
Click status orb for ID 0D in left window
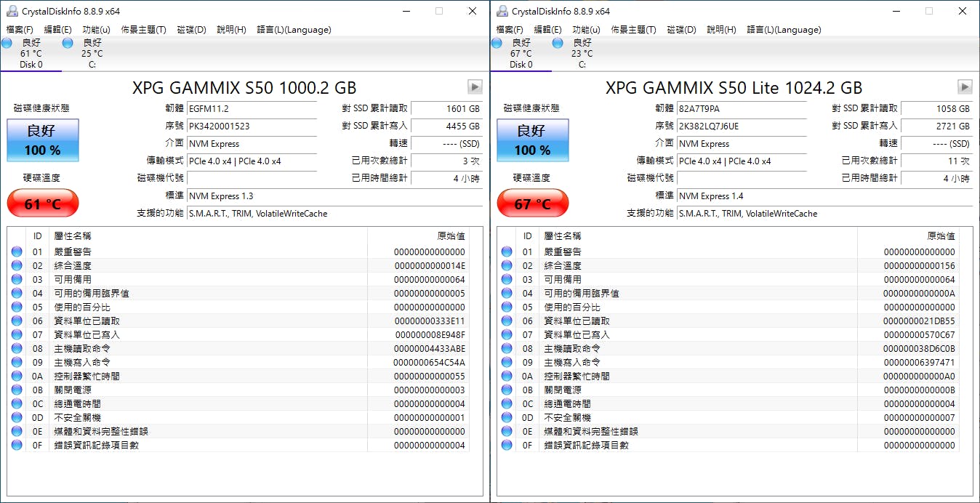click(x=17, y=417)
